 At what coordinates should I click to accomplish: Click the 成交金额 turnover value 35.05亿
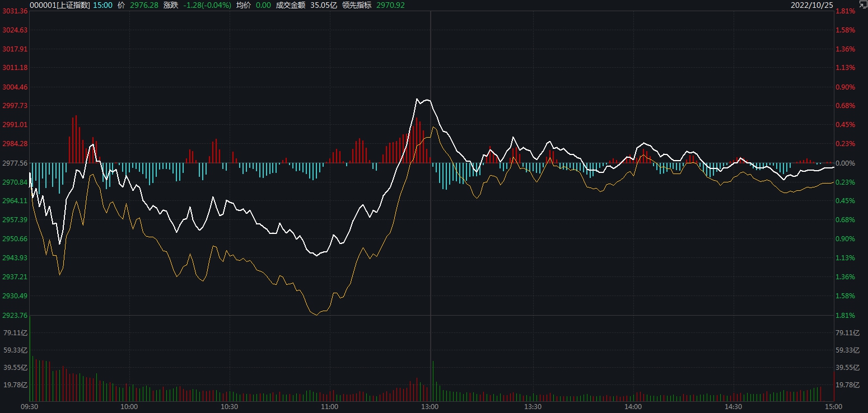coord(324,5)
